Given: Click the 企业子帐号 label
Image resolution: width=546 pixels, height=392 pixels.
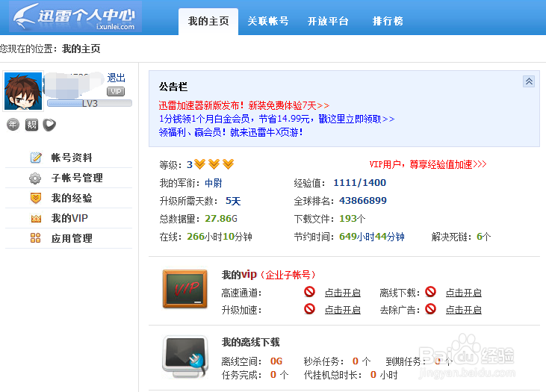Looking at the screenshot, I should click(x=288, y=275).
